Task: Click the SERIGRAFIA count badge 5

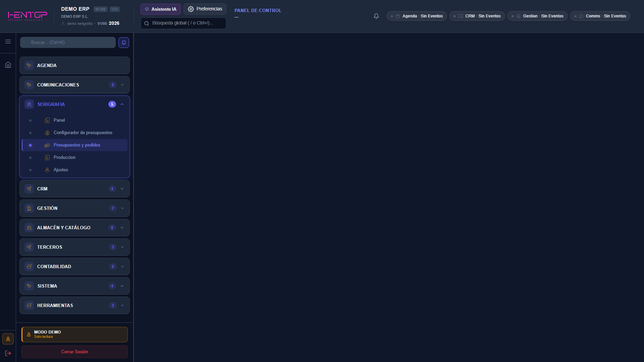Action: pos(112,104)
